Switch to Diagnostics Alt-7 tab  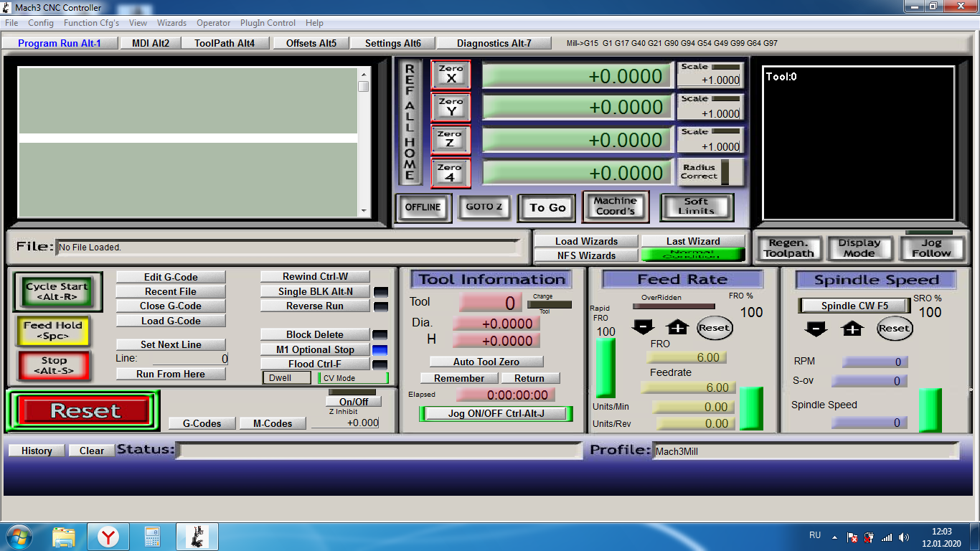click(494, 43)
